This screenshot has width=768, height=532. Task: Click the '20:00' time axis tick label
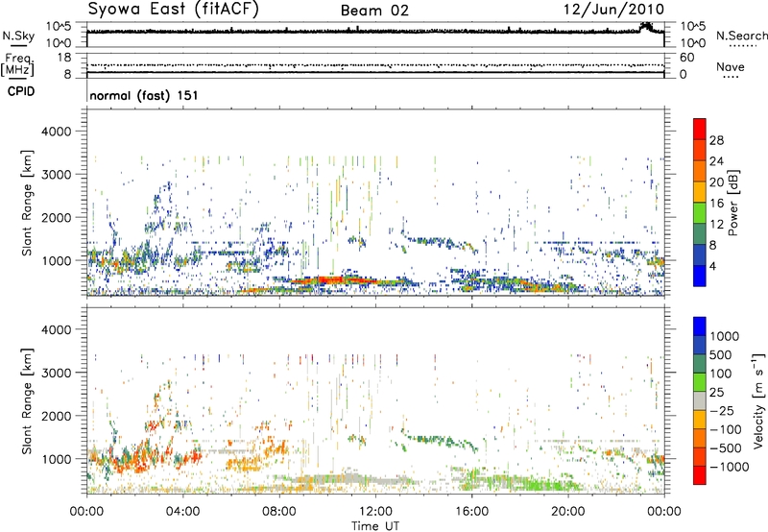(568, 512)
